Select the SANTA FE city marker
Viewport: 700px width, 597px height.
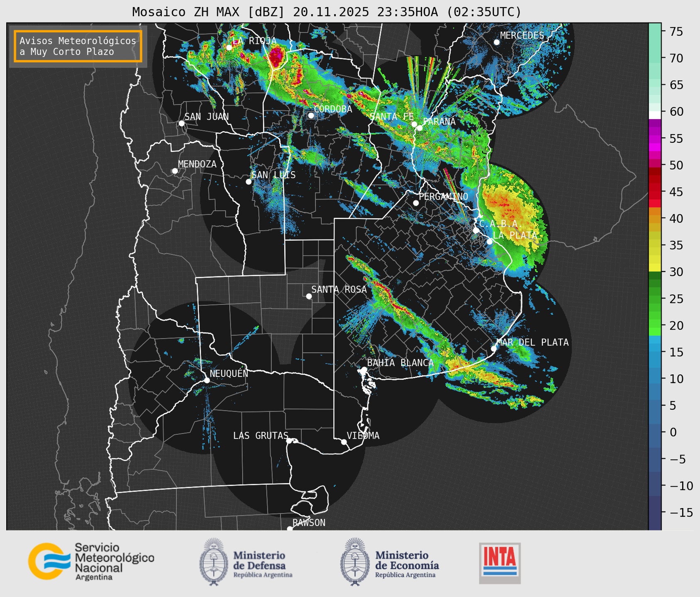[414, 124]
